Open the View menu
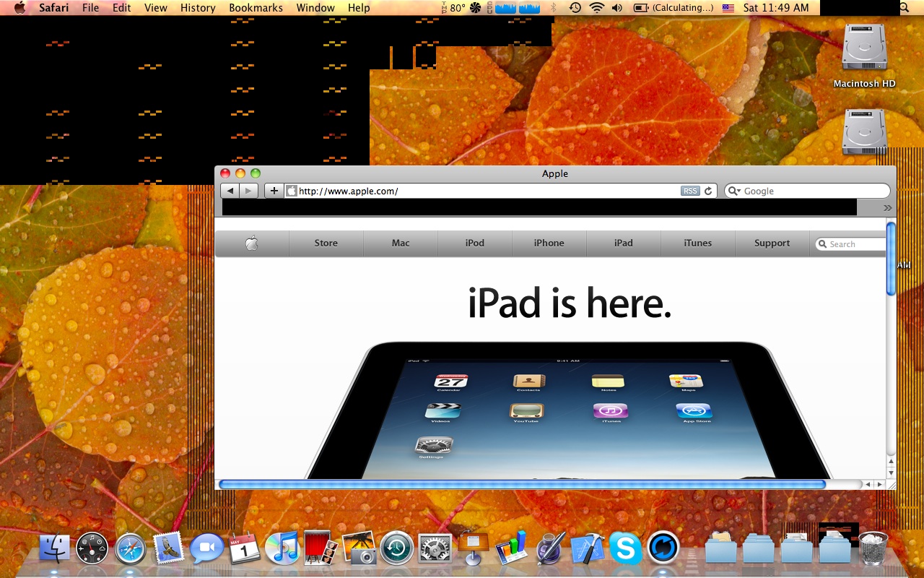The image size is (924, 578). (x=156, y=8)
